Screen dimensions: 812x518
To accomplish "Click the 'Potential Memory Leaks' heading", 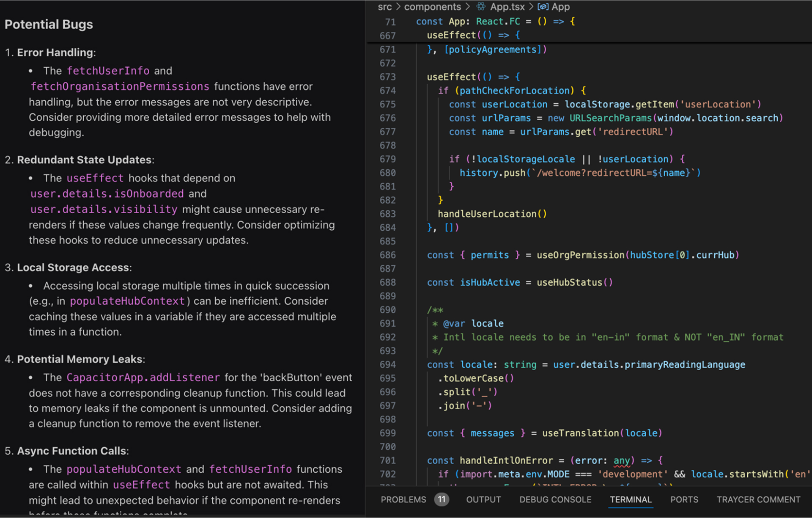I will click(x=80, y=359).
